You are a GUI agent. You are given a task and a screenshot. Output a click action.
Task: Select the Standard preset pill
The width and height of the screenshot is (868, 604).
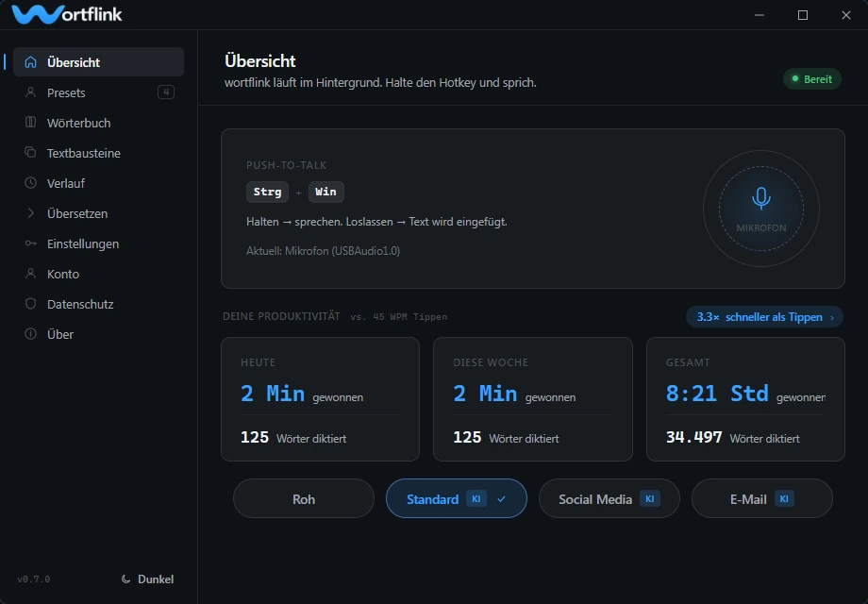point(456,499)
